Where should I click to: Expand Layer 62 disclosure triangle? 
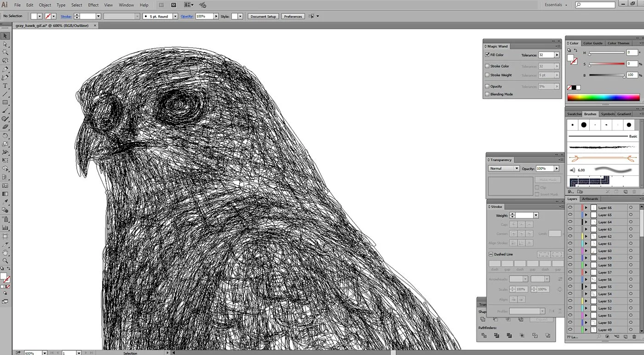point(586,237)
